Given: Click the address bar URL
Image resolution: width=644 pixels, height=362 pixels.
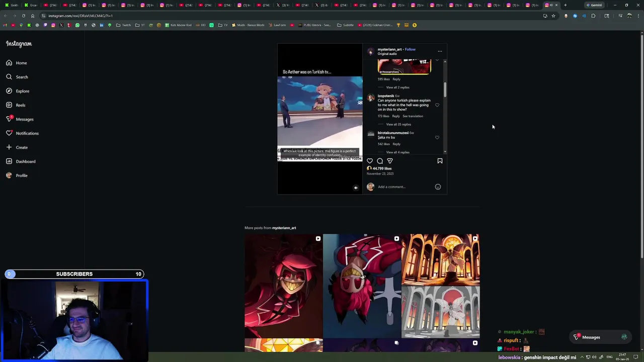Looking at the screenshot, I should tap(80, 16).
